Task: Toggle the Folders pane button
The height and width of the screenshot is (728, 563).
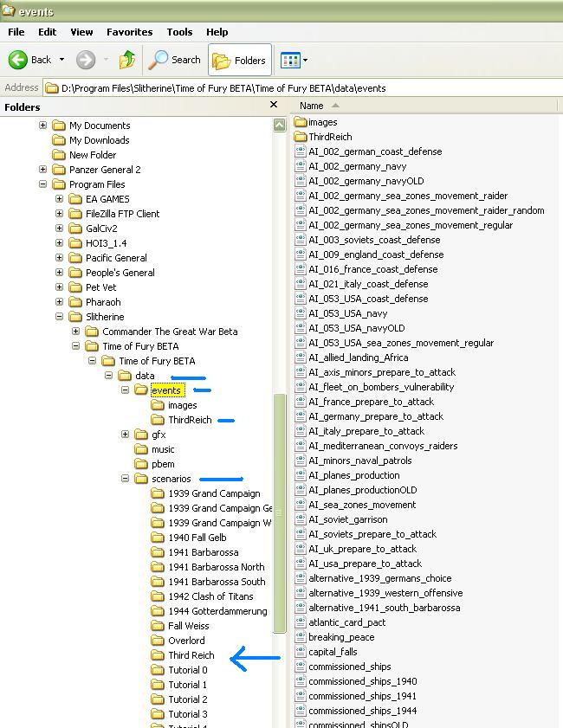Action: (240, 60)
